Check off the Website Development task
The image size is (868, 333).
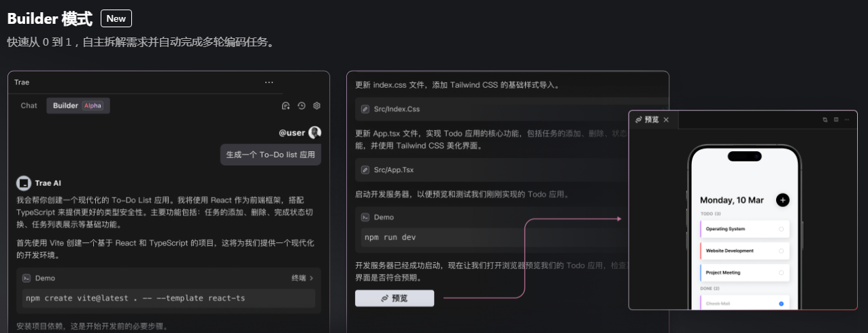coord(781,251)
